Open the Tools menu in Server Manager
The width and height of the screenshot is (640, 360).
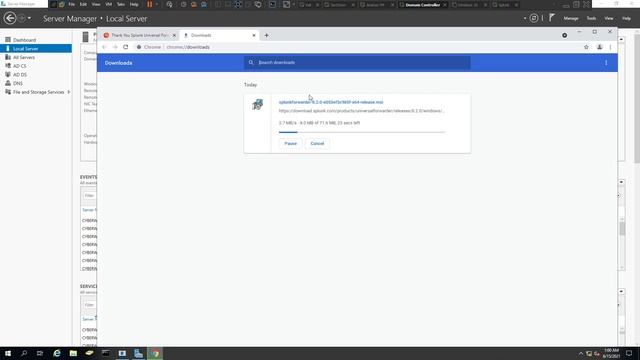pos(591,18)
